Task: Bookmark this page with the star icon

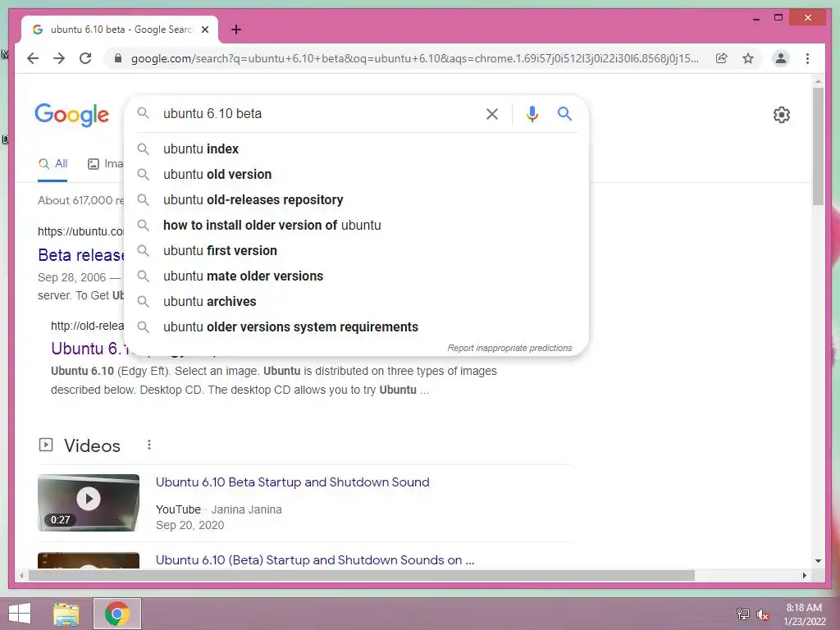Action: click(748, 58)
